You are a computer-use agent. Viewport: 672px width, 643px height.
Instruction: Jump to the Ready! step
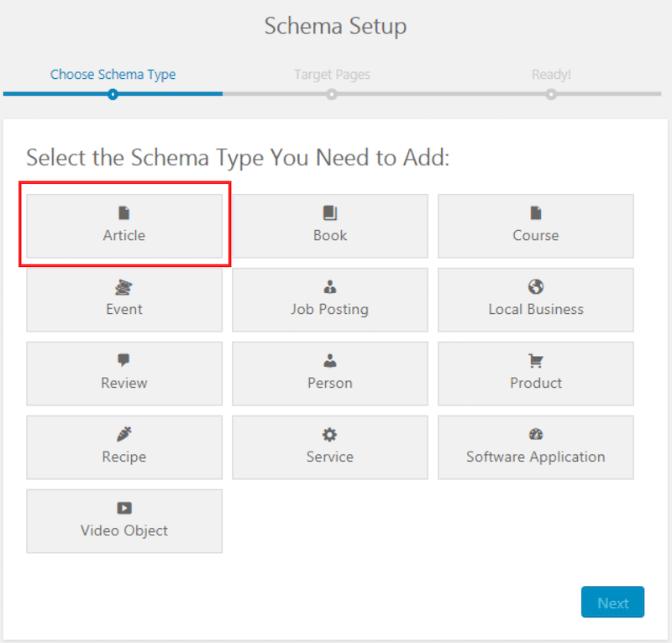551,75
